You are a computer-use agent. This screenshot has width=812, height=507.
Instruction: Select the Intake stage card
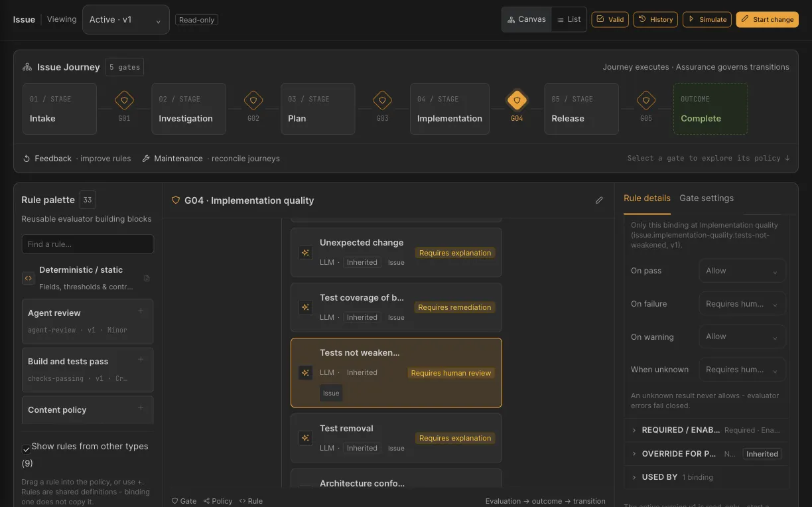(60, 109)
